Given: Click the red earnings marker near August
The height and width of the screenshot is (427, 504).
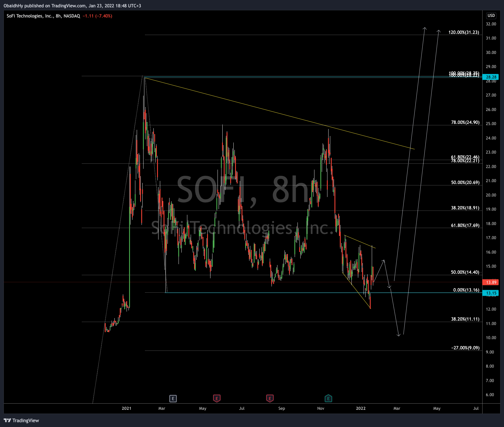Looking at the screenshot, I should click(270, 398).
